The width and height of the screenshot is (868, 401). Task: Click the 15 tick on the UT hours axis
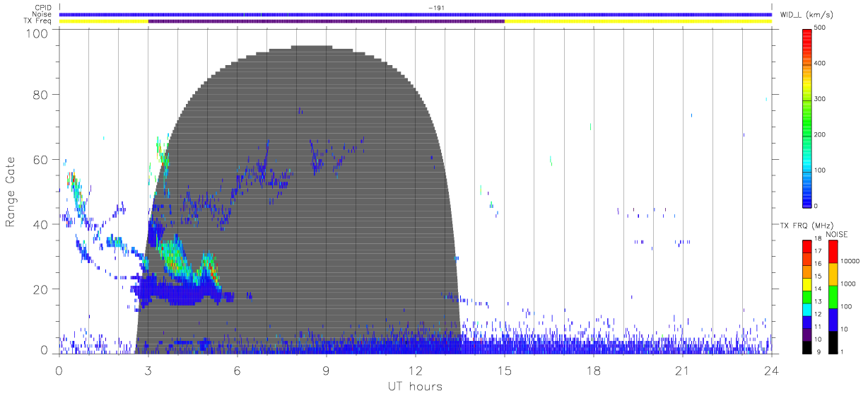click(505, 370)
